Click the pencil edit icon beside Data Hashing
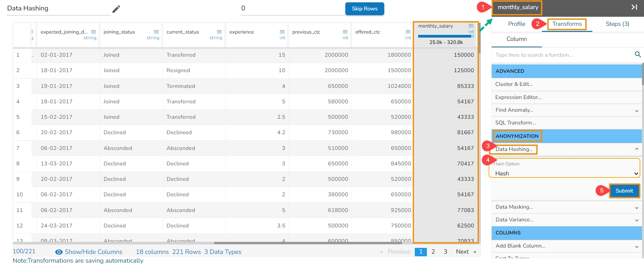This screenshot has width=644, height=267. 116,9
